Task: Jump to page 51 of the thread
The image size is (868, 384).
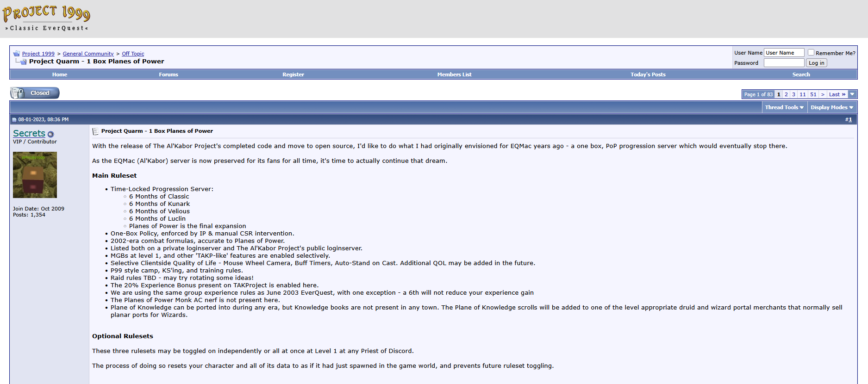Action: pos(813,94)
